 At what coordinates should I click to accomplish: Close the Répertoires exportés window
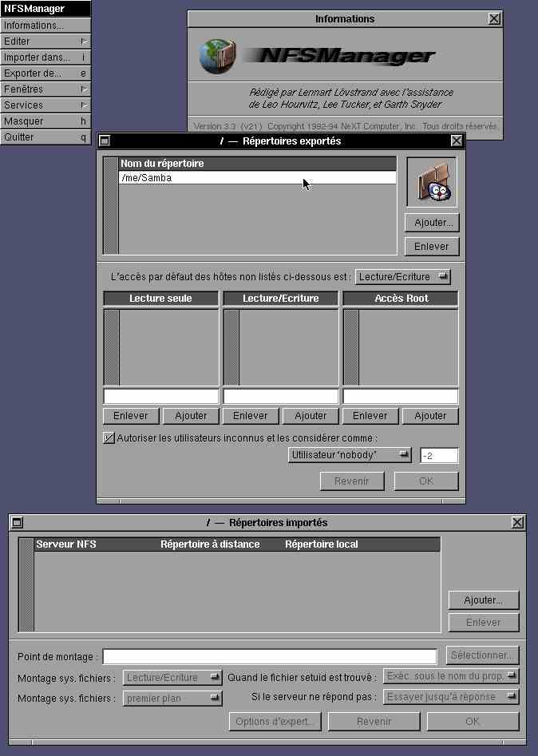(x=457, y=141)
